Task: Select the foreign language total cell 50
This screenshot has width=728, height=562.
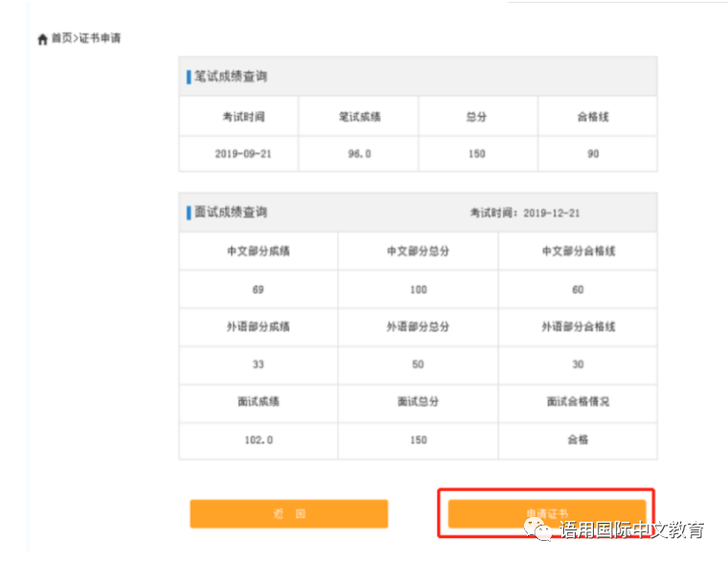Action: tap(418, 365)
